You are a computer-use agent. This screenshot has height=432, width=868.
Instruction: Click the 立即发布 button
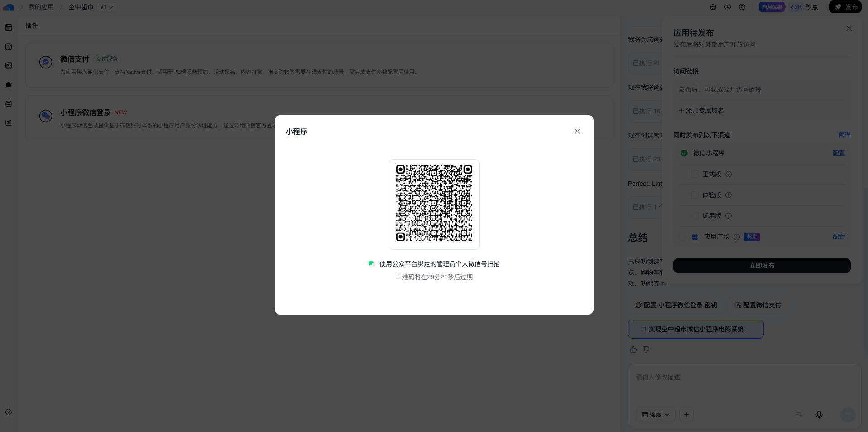point(762,266)
